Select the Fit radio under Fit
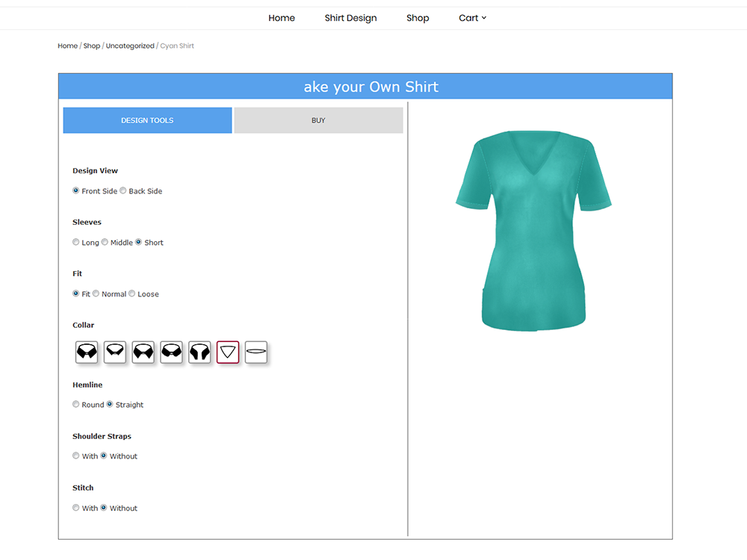 pos(75,293)
